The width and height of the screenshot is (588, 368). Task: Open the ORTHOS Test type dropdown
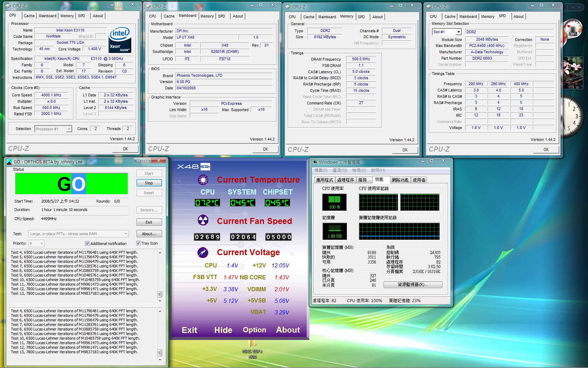pos(78,234)
